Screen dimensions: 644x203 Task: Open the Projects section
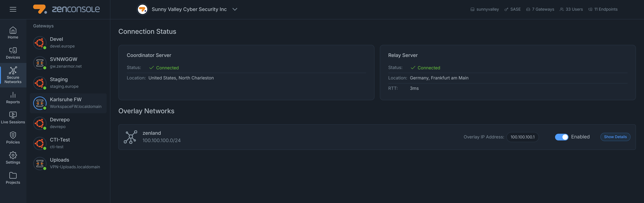coord(13,178)
